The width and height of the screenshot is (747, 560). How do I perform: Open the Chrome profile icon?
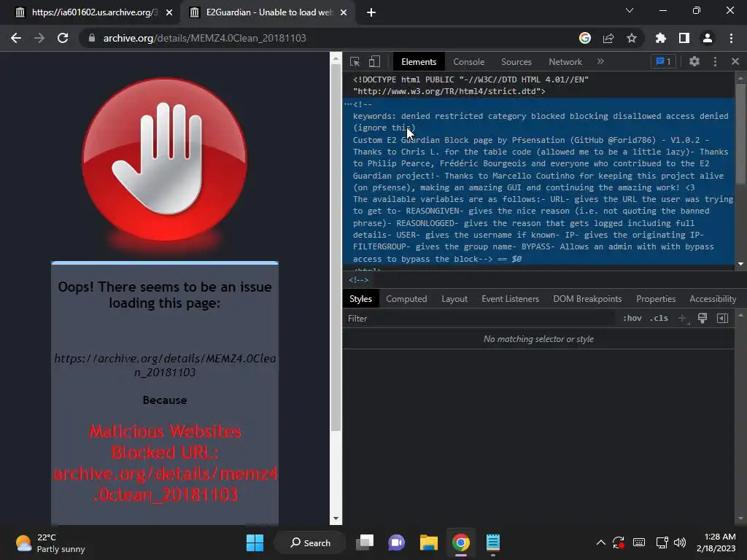(x=708, y=38)
